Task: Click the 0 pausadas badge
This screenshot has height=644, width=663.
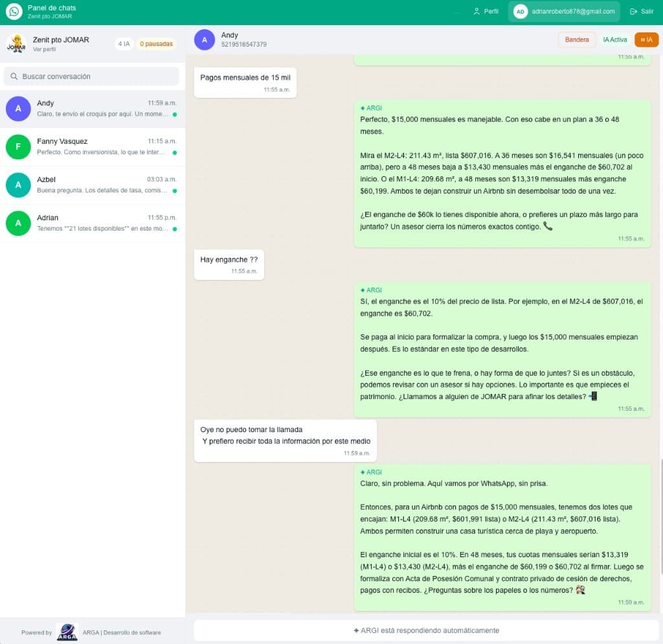Action: (156, 43)
